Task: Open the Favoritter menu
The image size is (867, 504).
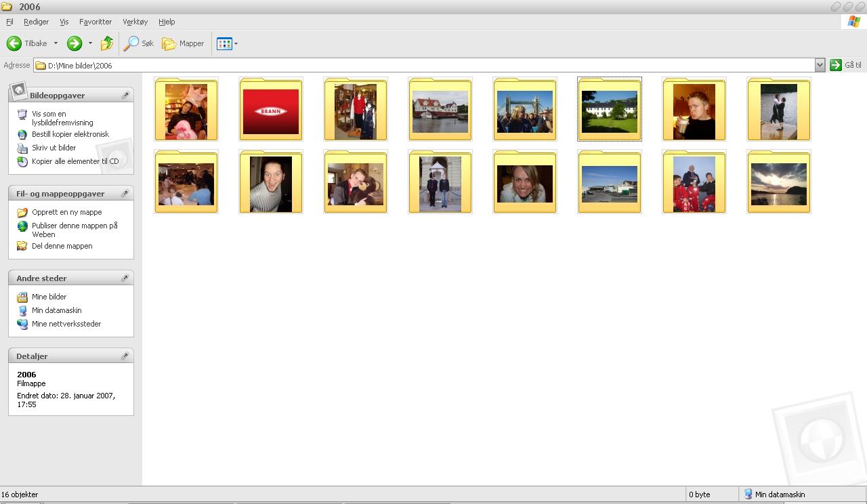Action: (96, 22)
